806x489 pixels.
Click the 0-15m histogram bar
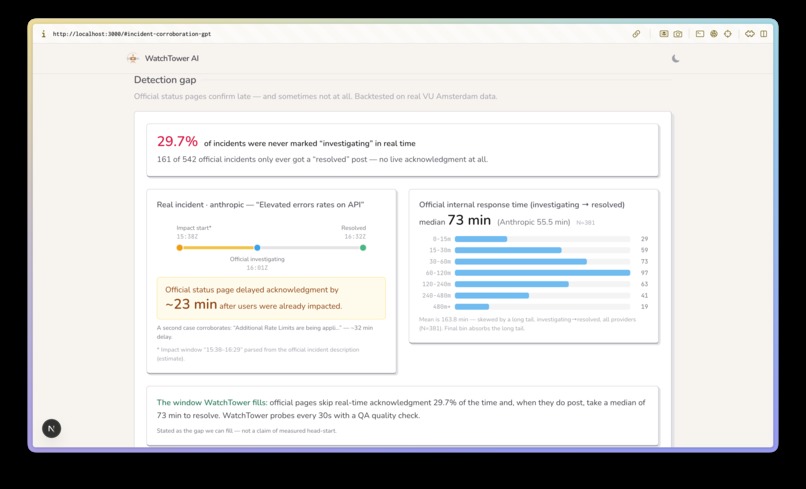(481, 239)
